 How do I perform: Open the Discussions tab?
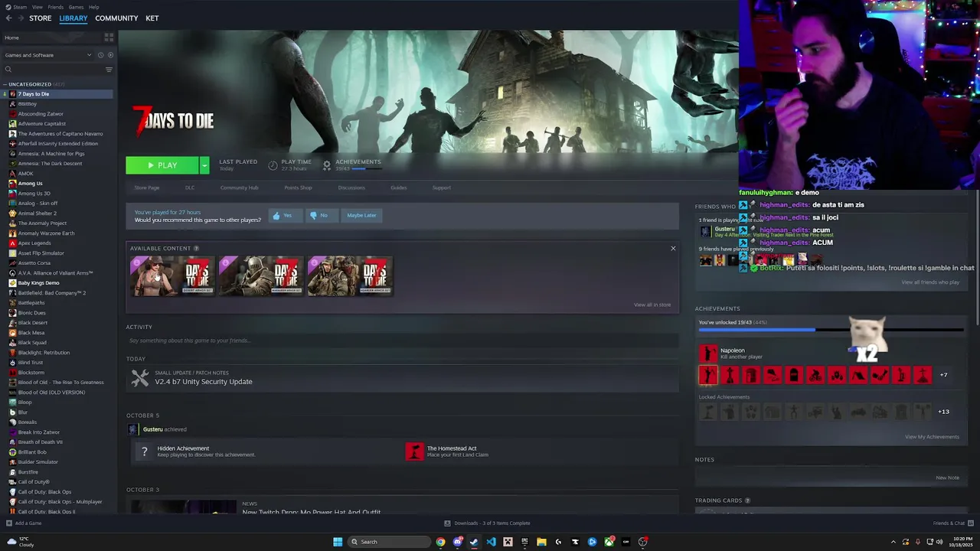(351, 187)
